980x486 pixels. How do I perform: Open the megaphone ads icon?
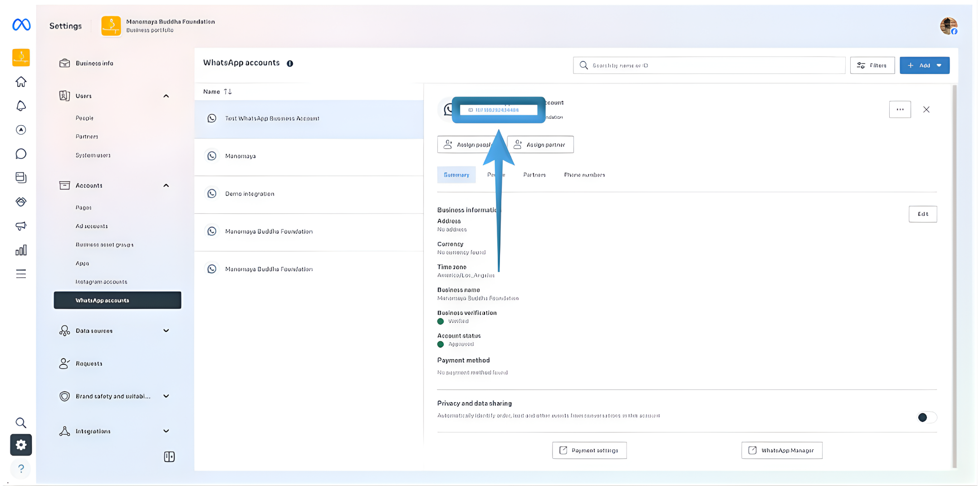coord(21,226)
